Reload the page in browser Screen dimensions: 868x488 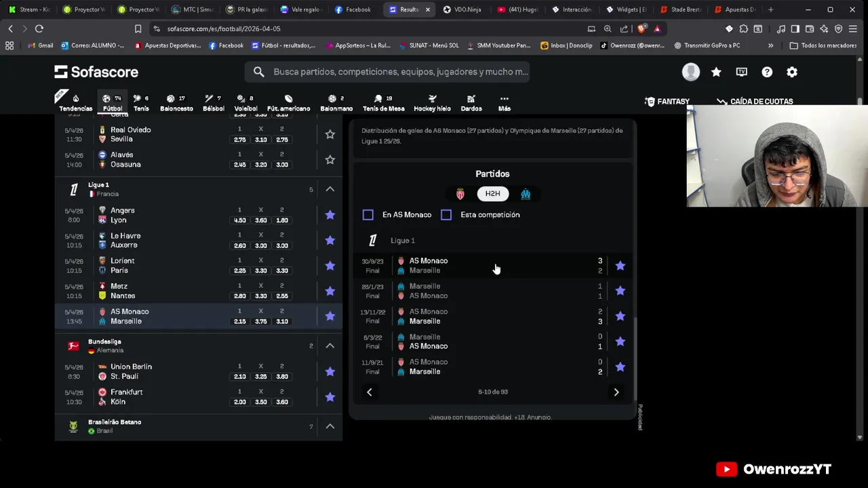(x=39, y=28)
